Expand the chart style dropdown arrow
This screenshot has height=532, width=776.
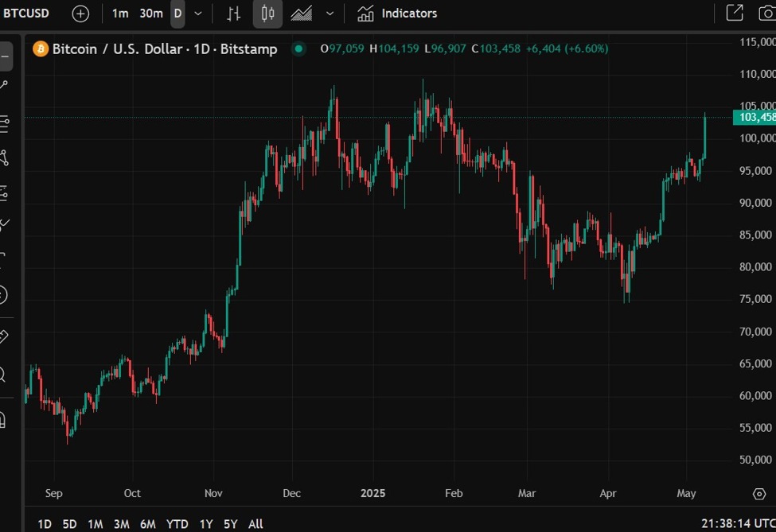tap(330, 14)
